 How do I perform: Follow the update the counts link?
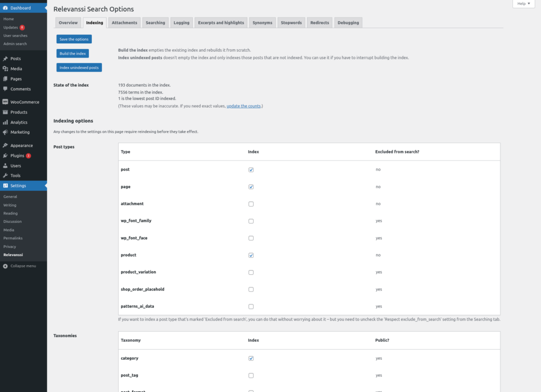coord(244,106)
